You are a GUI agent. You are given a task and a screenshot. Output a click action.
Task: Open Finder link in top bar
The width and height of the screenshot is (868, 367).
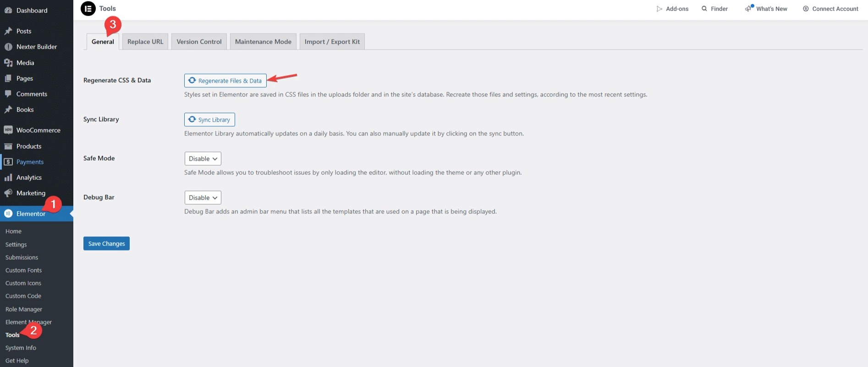coord(714,9)
